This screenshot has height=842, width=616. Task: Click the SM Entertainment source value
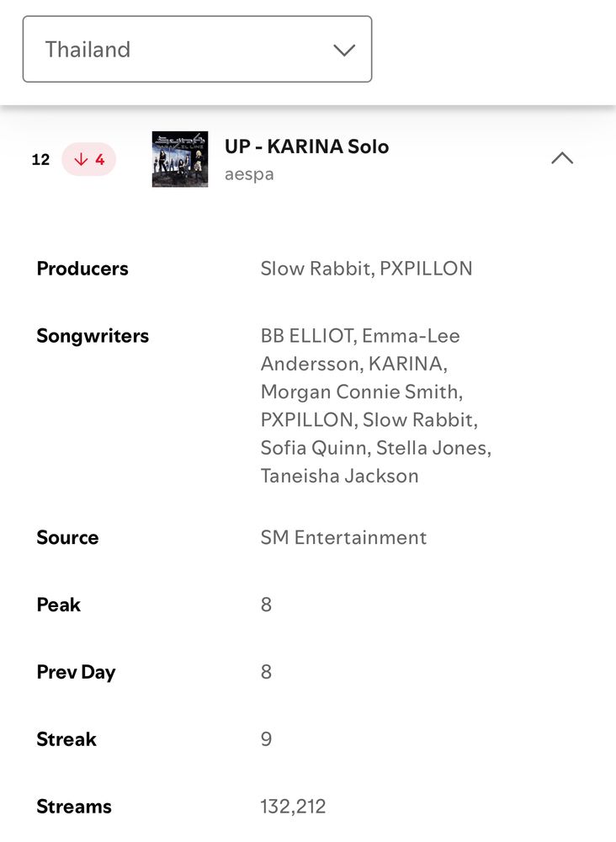tap(343, 537)
